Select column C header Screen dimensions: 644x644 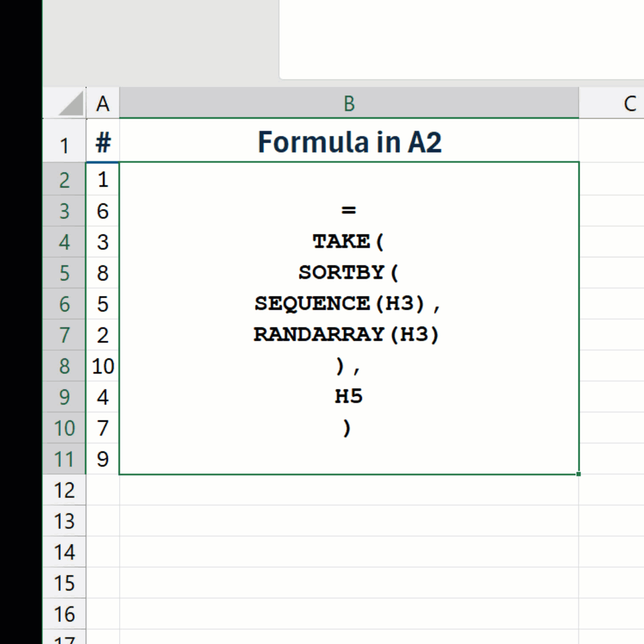pyautogui.click(x=620, y=104)
